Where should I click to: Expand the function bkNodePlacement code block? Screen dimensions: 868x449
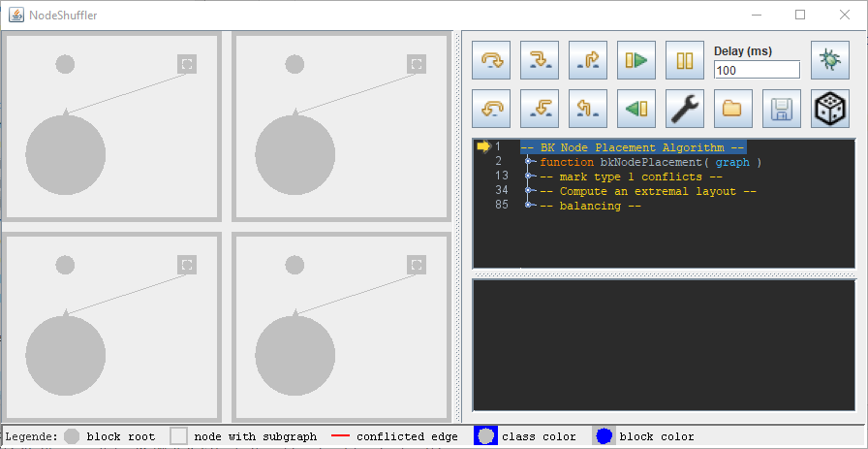click(529, 162)
